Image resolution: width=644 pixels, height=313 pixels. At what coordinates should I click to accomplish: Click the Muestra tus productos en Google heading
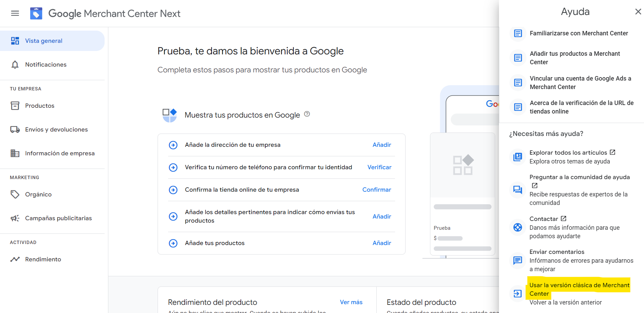(242, 115)
